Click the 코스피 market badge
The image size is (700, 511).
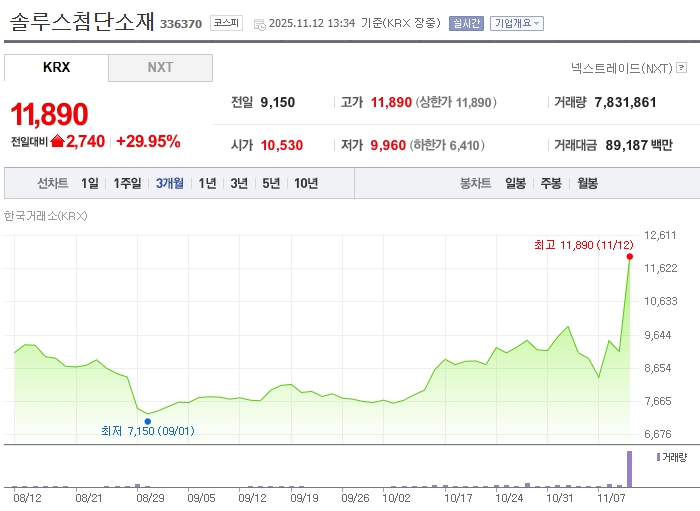(226, 23)
